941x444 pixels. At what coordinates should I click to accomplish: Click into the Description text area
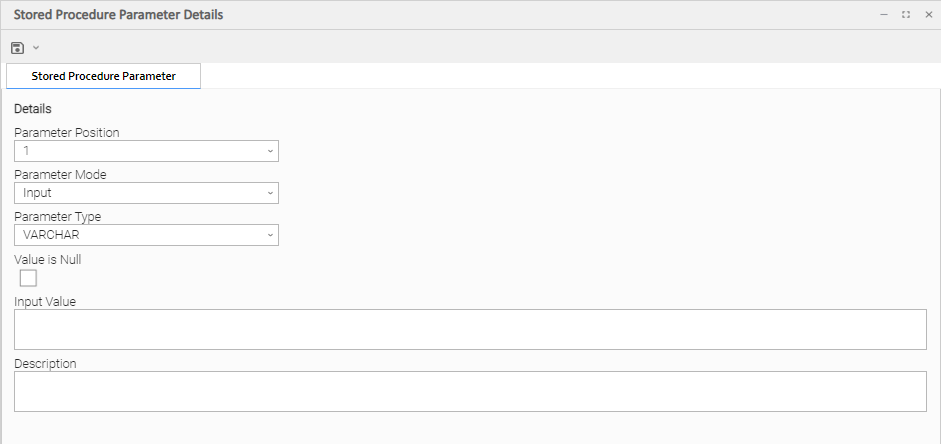tap(470, 391)
